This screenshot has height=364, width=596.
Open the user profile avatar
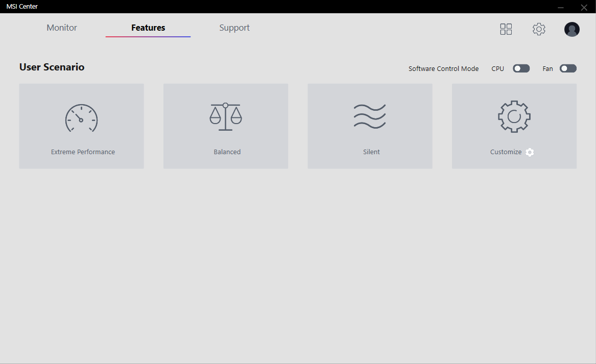tap(571, 29)
